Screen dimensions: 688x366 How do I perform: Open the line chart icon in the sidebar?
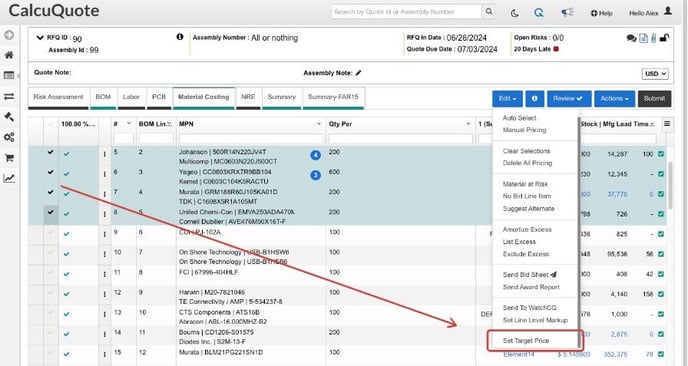point(9,178)
